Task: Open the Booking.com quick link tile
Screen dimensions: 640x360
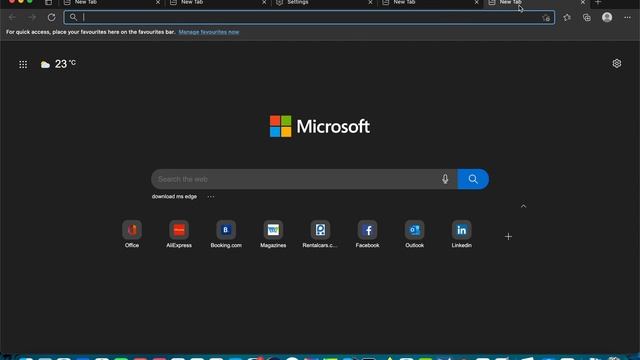Action: pyautogui.click(x=226, y=234)
